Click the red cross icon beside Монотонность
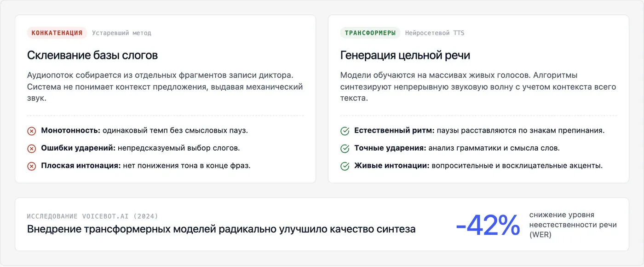 (x=32, y=131)
